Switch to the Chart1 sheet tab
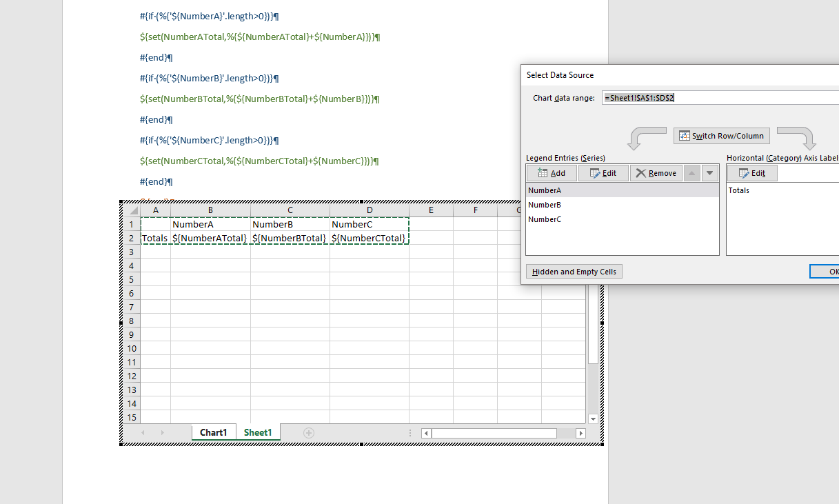 click(213, 432)
